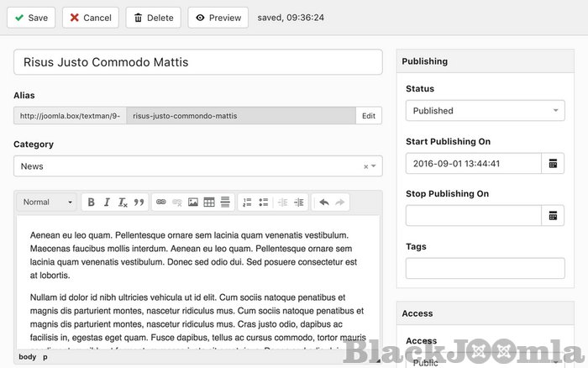Open the Stop Publishing On calendar picker
Viewport: 588px width, 368px height.
(554, 216)
